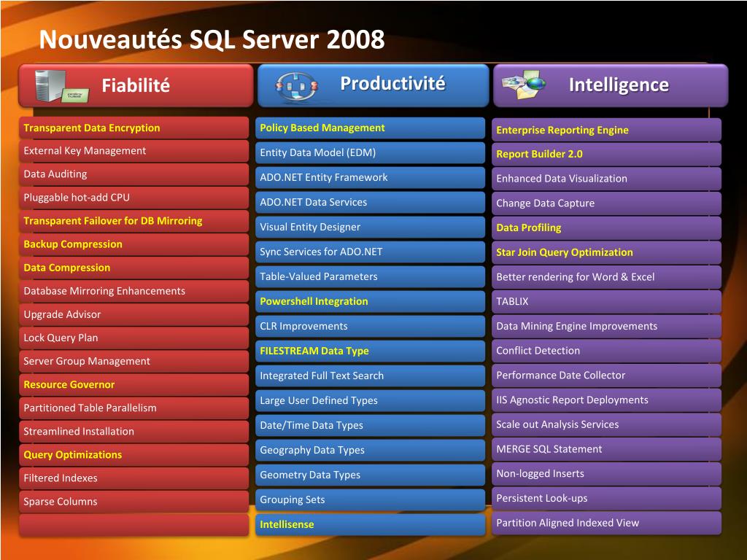
Task: Click Date/Time Data Types
Action: point(370,425)
